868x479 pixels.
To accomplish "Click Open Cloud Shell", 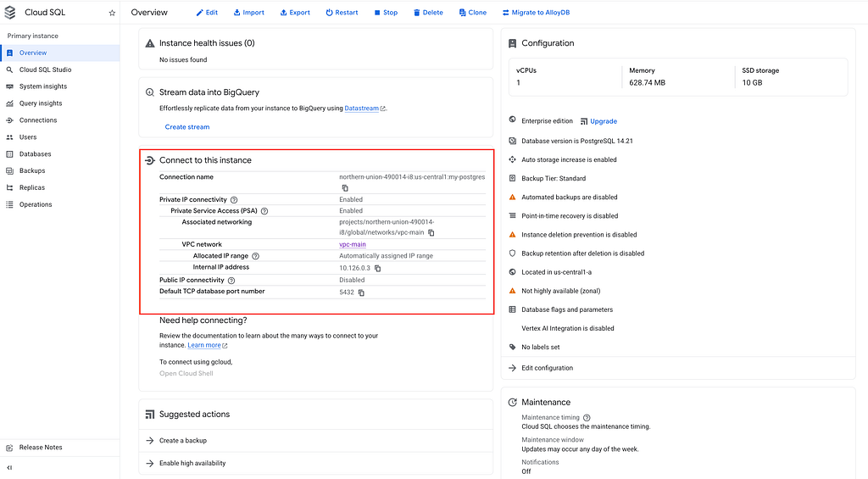I will tap(186, 373).
